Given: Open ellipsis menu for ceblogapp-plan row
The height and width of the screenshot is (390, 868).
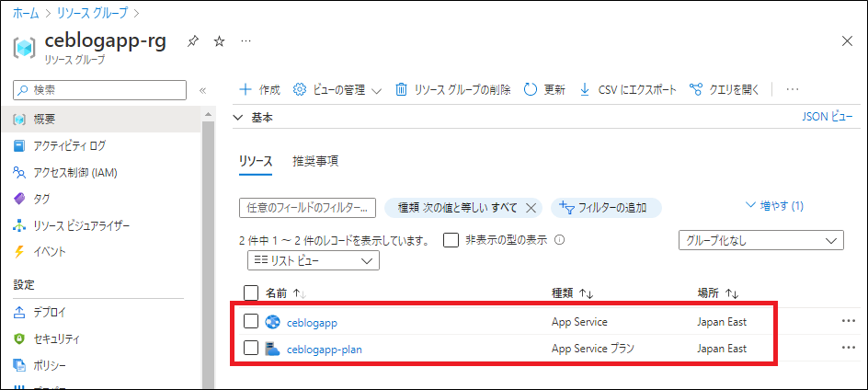Looking at the screenshot, I should [x=848, y=348].
